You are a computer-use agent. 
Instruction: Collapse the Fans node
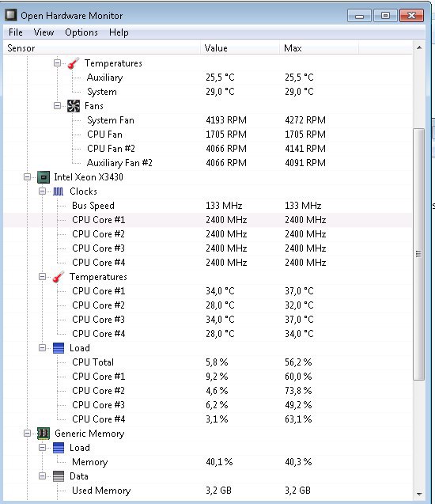(x=57, y=106)
